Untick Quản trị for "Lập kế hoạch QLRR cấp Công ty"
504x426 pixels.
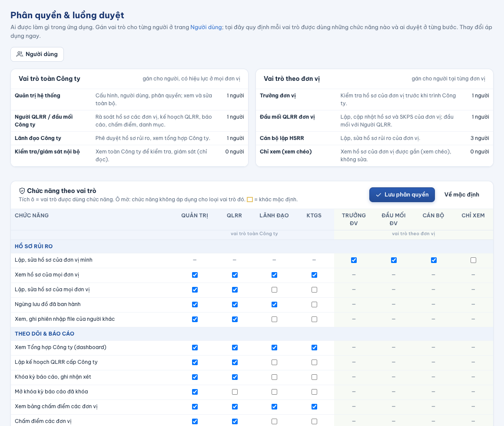point(195,363)
